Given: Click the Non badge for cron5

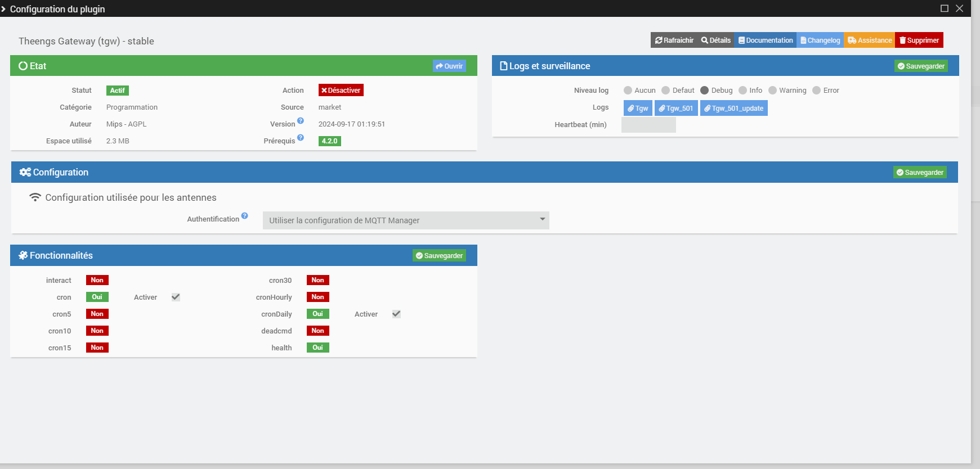Looking at the screenshot, I should pos(97,314).
